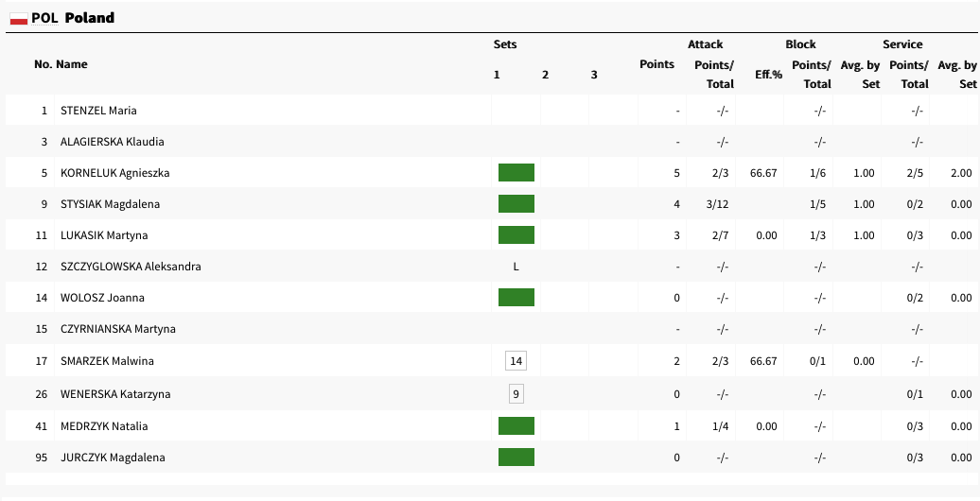The image size is (980, 501).
Task: Click the Attack column group header
Action: (x=705, y=44)
